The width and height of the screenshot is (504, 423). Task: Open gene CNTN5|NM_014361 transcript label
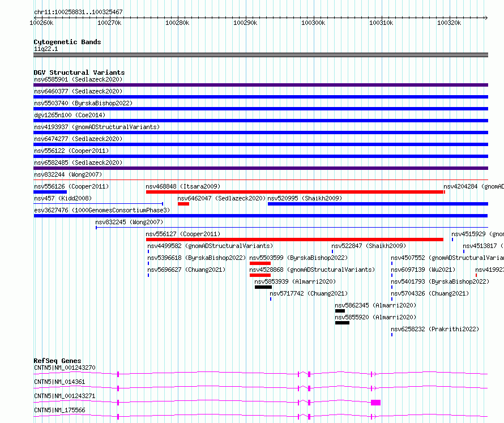point(59,382)
